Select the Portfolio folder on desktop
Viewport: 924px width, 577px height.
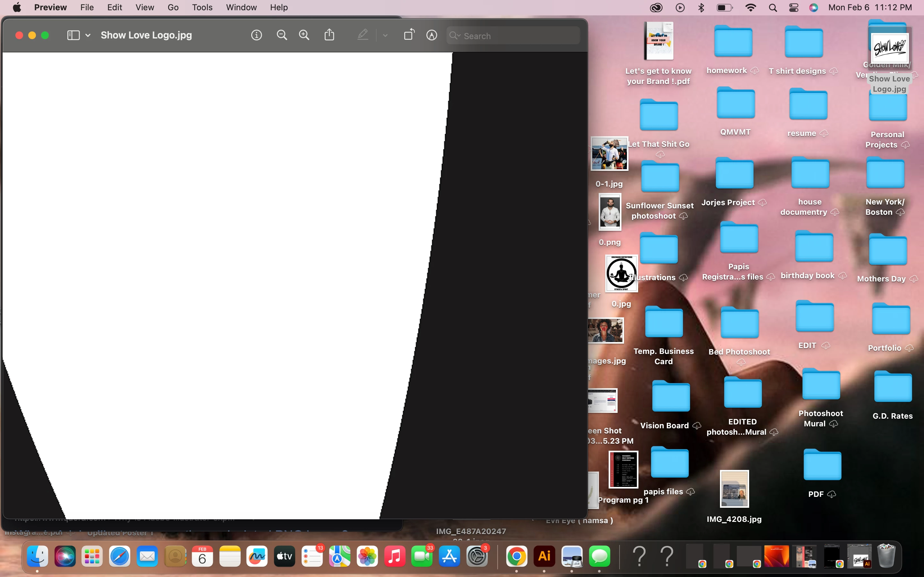[891, 320]
